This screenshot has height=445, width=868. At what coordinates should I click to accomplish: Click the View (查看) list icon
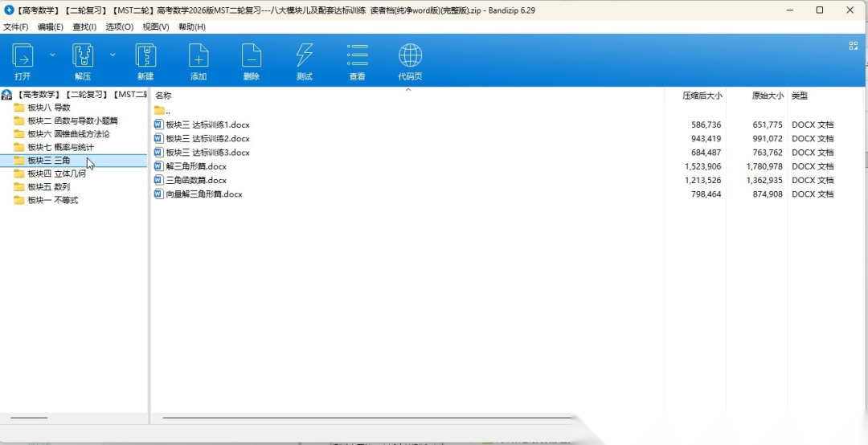pyautogui.click(x=358, y=56)
